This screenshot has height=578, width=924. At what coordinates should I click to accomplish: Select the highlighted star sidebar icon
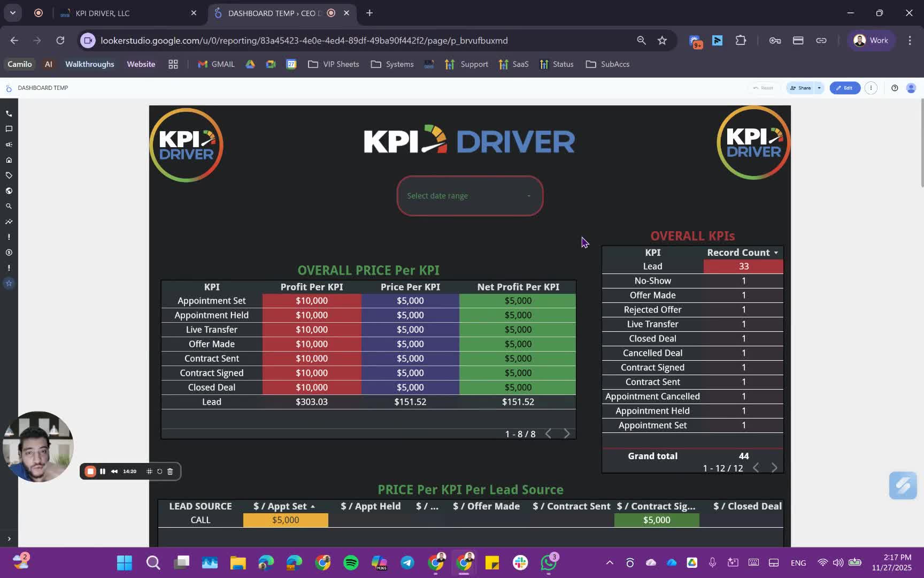tap(9, 283)
